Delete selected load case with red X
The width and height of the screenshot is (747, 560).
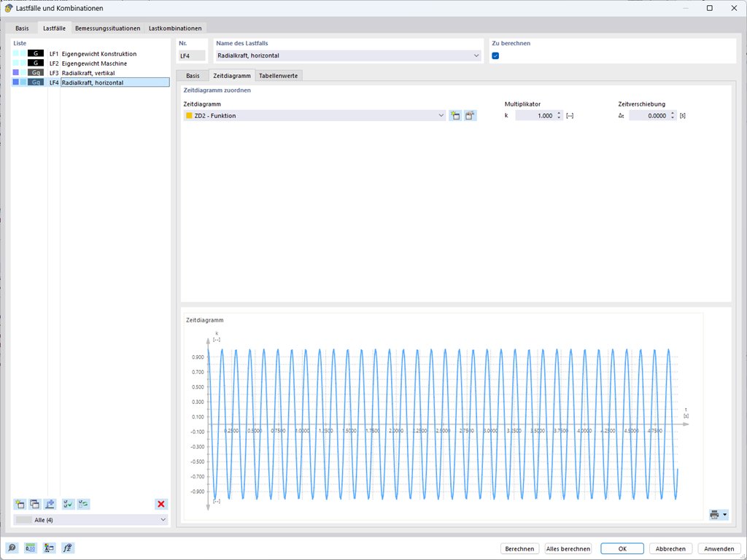point(161,504)
